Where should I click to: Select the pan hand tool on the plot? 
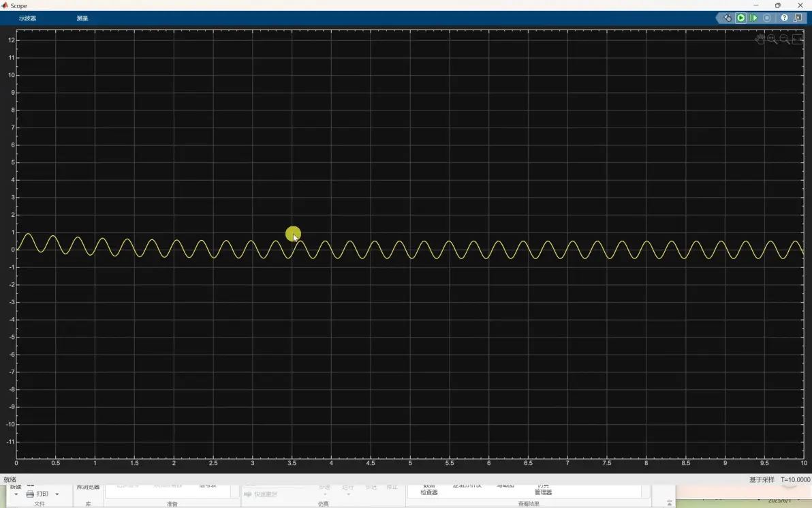760,40
